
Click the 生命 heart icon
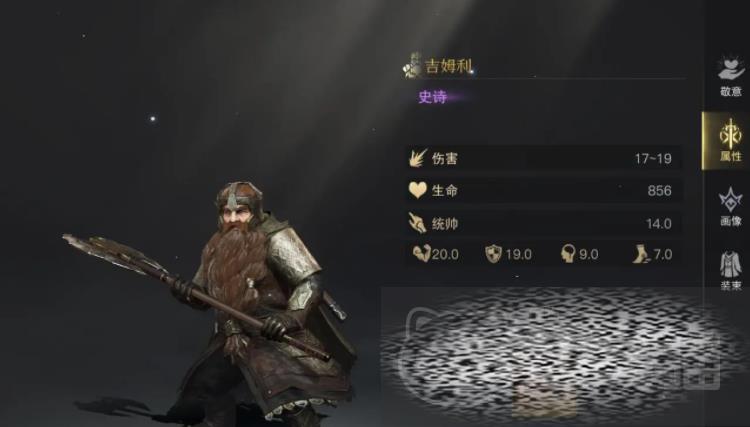coord(418,190)
